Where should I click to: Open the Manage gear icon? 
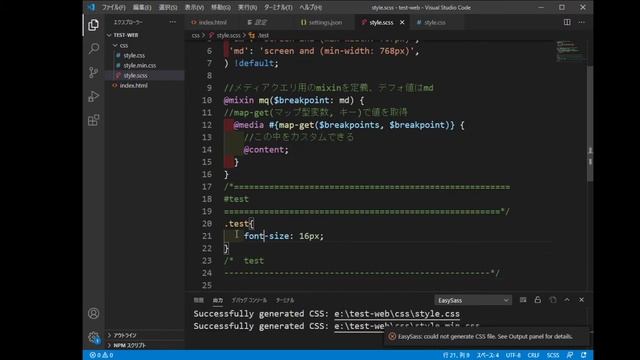point(93,337)
